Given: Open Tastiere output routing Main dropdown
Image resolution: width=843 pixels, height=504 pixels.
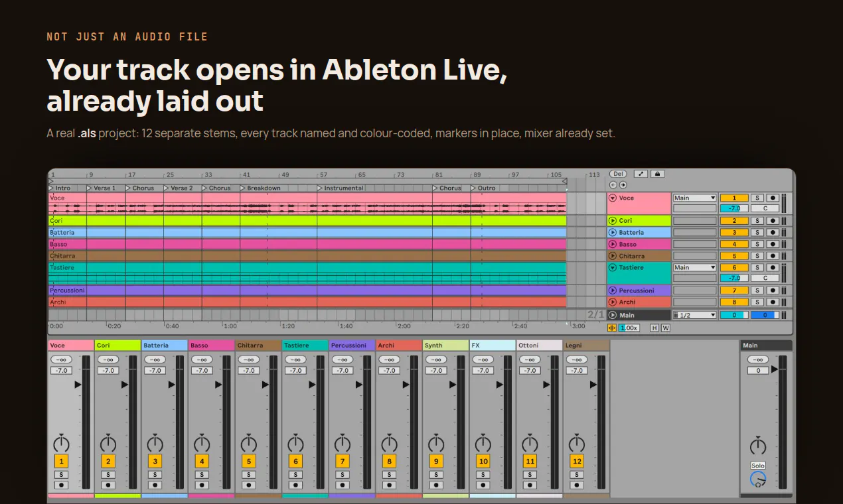Looking at the screenshot, I should pos(695,267).
